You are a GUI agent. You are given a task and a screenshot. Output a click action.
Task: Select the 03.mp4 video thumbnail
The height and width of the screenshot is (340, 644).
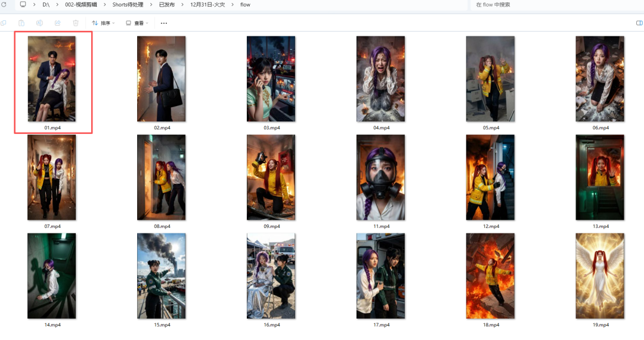[271, 79]
